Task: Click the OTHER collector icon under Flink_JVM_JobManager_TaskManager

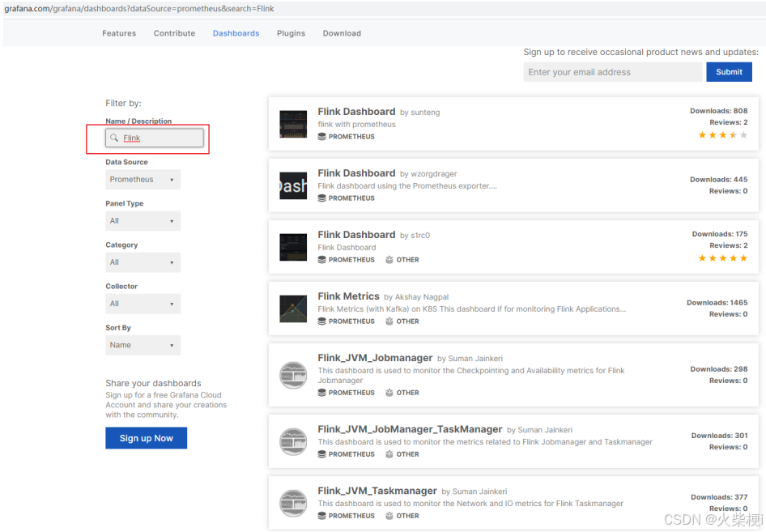Action: [x=389, y=453]
